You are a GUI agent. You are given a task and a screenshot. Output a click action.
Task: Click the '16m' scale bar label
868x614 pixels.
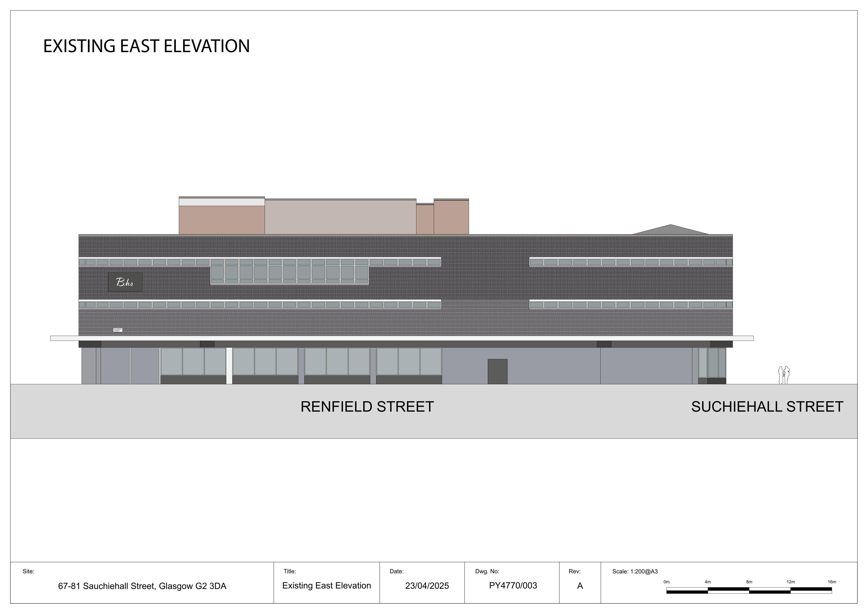832,582
